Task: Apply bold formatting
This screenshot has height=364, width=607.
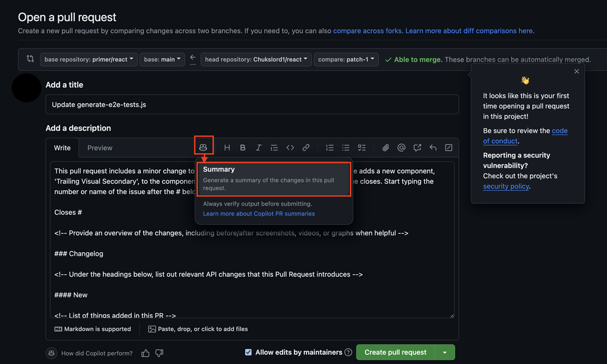Action: [x=242, y=147]
